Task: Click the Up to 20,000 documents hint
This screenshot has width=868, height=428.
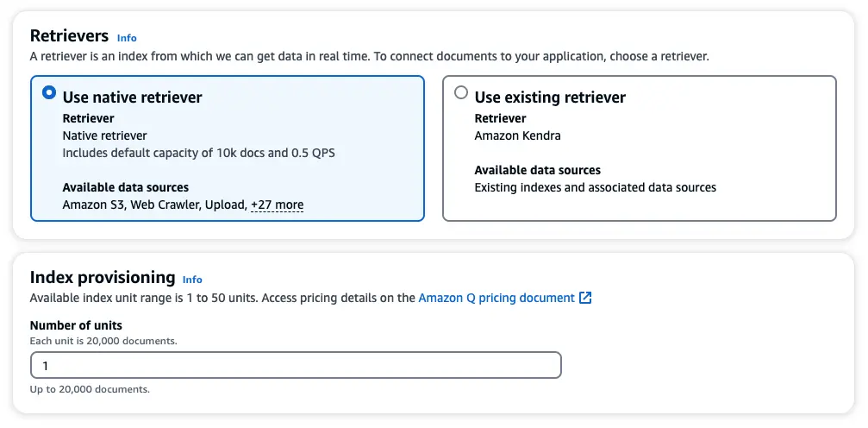Action: pos(90,389)
